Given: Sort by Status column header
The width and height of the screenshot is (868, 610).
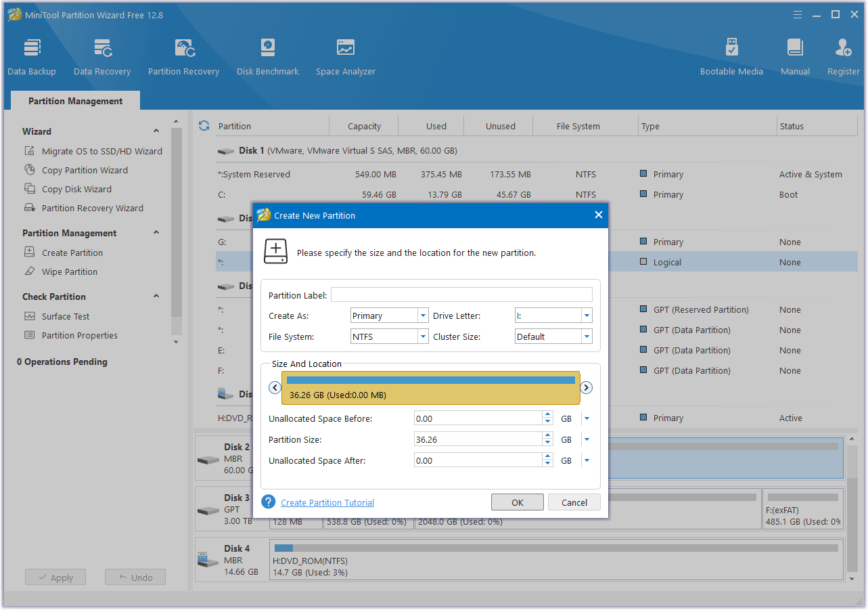Looking at the screenshot, I should pyautogui.click(x=817, y=126).
